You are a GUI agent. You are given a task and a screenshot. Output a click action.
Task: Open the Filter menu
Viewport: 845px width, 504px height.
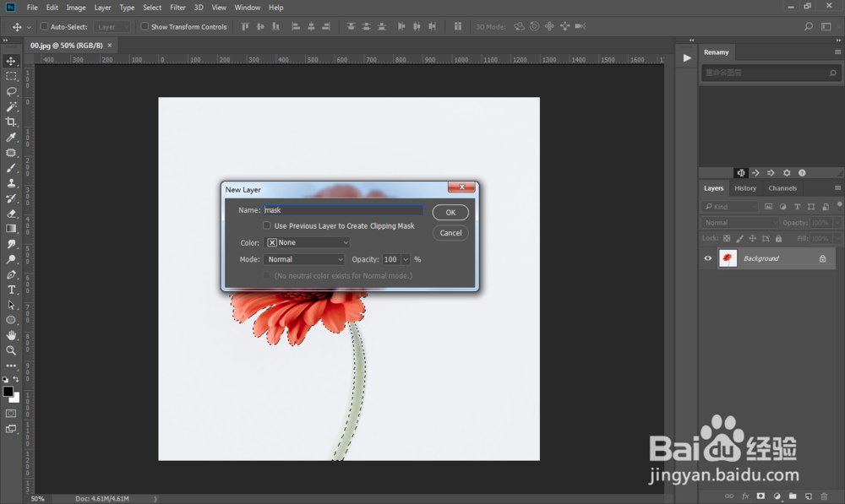tap(177, 8)
